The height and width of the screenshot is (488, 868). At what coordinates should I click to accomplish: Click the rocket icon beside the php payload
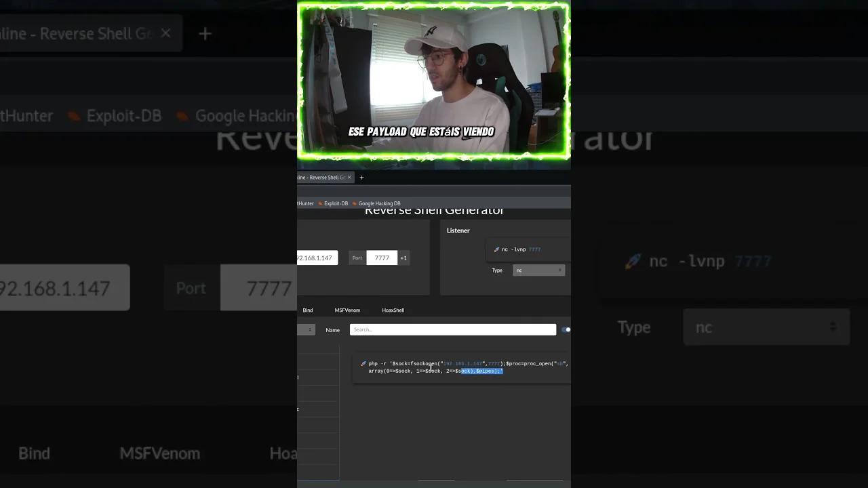click(363, 364)
